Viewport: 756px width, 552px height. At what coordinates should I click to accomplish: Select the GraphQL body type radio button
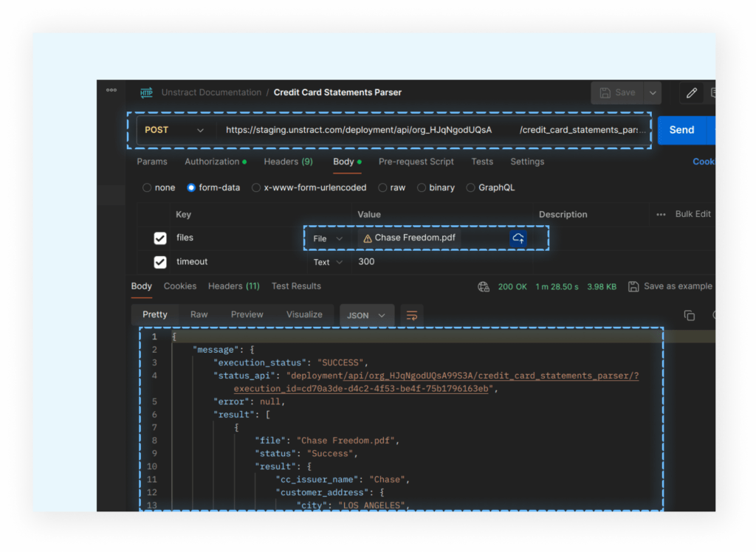coord(470,187)
